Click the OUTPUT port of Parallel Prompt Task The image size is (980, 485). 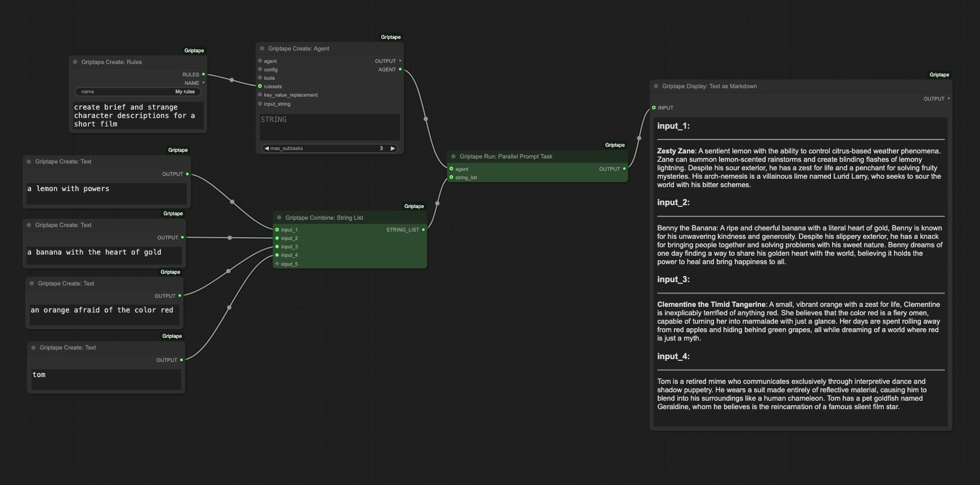(x=624, y=169)
